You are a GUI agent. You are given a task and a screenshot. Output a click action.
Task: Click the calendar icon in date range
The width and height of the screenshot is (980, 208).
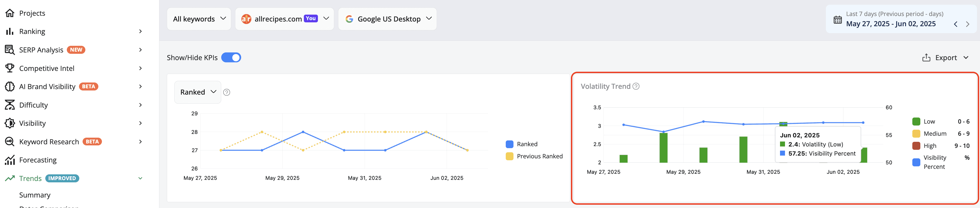click(x=837, y=20)
